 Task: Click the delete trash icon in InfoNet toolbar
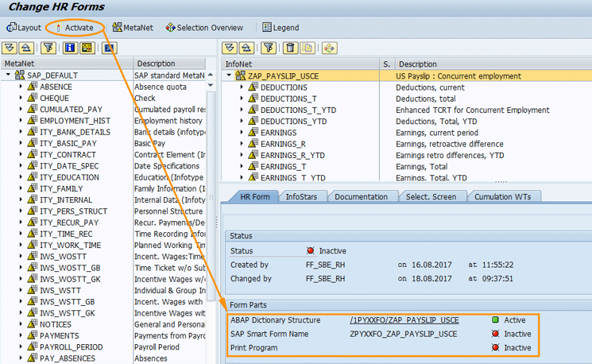click(x=290, y=48)
